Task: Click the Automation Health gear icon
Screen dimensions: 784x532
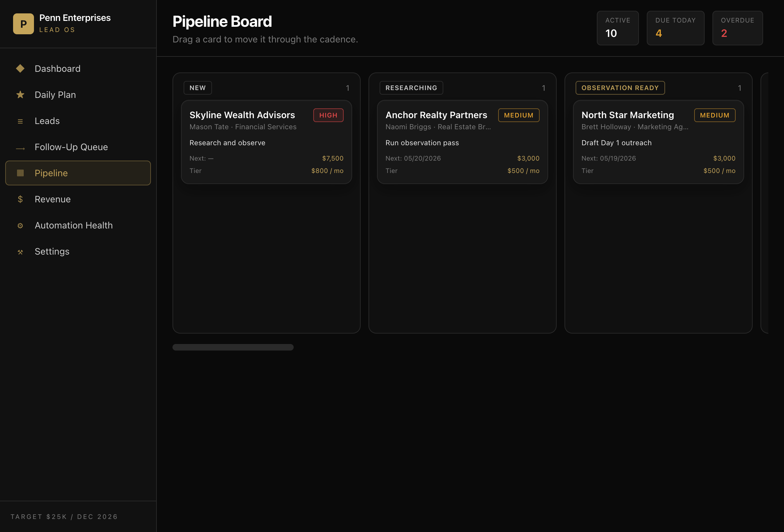Action: point(20,226)
